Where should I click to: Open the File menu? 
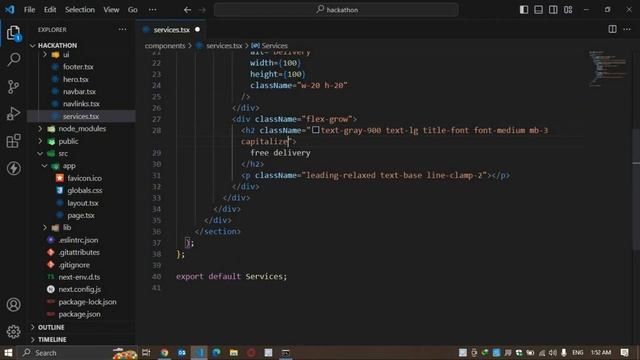(29, 9)
